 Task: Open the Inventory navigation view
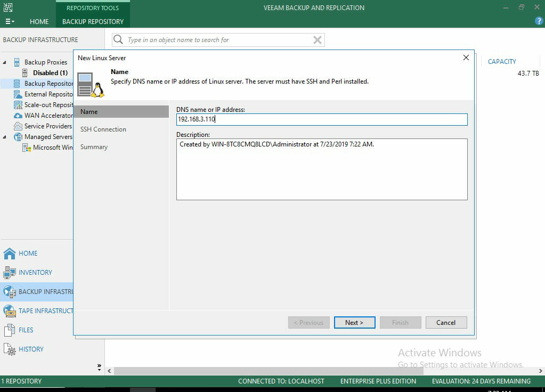(36, 273)
